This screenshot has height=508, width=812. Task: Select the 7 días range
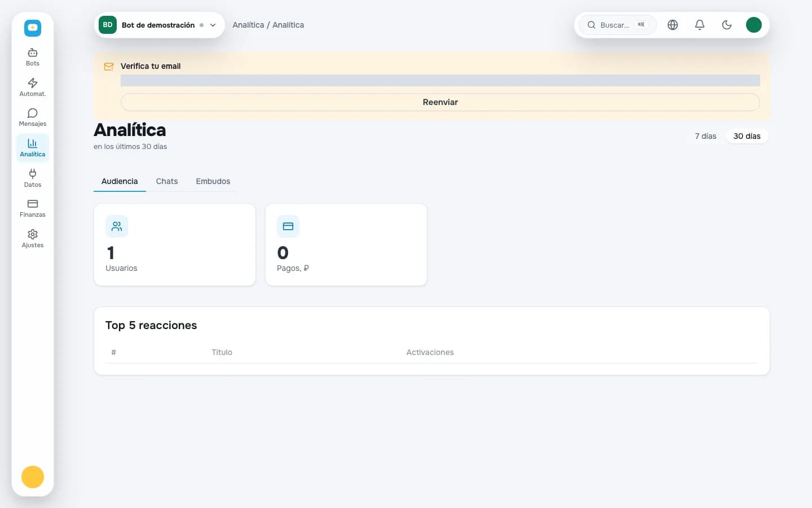click(705, 136)
